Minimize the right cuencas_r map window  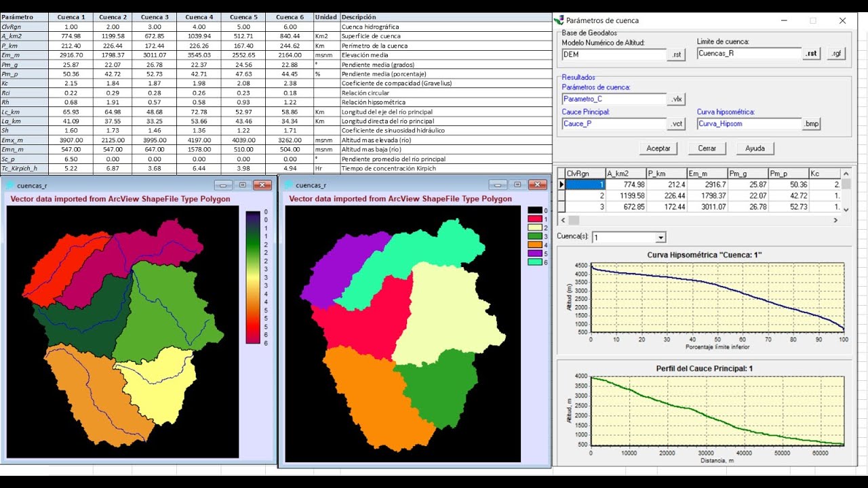coord(498,184)
